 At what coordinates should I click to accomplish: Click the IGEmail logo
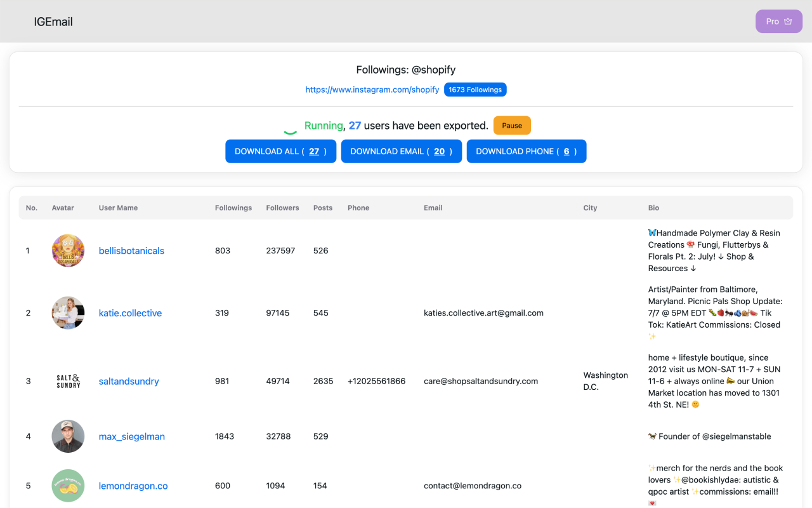coord(53,21)
